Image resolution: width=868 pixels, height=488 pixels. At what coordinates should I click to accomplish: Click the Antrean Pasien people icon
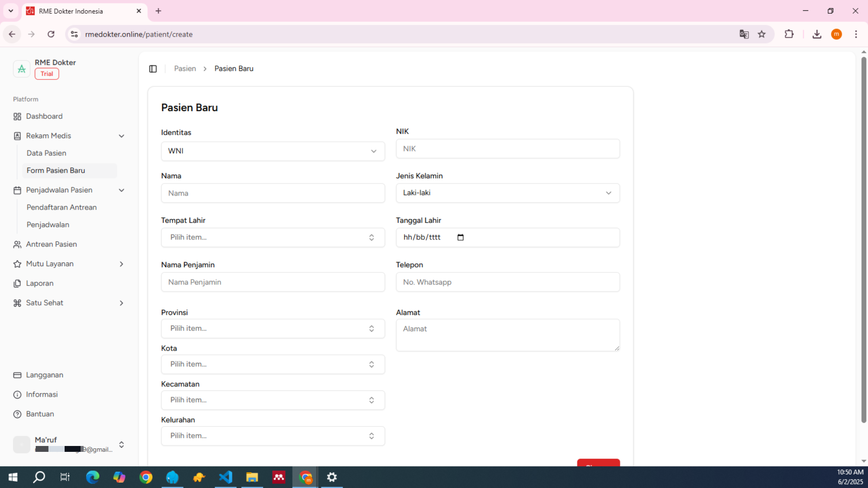point(17,244)
